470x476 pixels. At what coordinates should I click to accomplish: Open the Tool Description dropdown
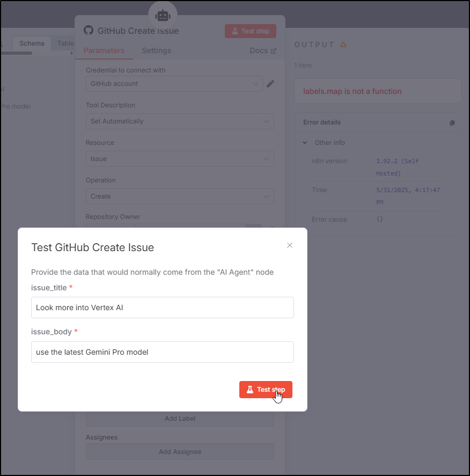180,121
